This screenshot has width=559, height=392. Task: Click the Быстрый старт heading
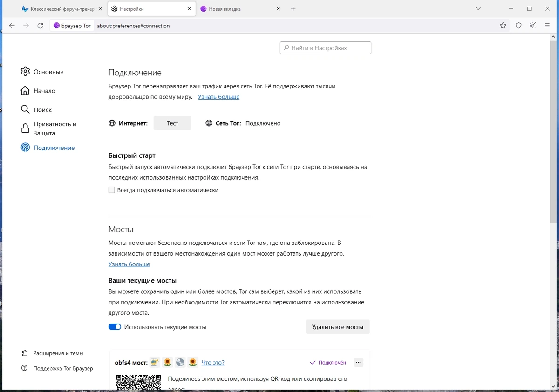[132, 155]
